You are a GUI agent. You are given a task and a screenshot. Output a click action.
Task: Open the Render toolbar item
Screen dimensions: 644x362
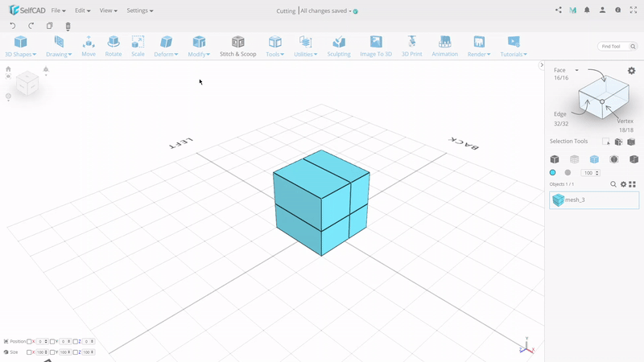tap(479, 46)
